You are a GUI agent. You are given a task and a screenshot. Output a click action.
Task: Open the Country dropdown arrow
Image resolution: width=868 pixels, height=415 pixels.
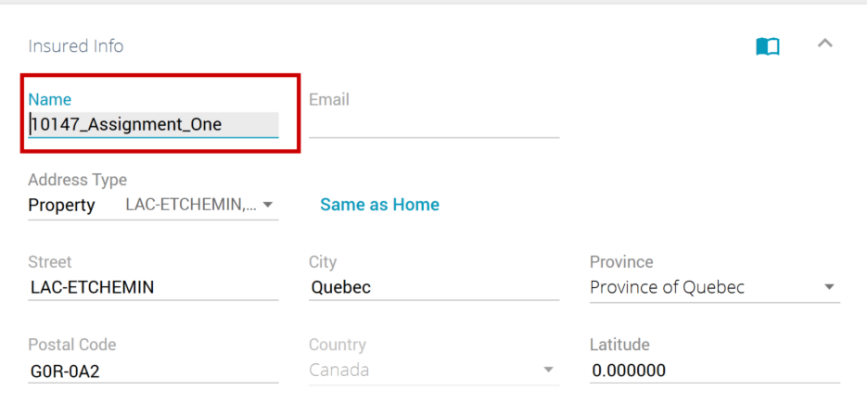point(548,371)
